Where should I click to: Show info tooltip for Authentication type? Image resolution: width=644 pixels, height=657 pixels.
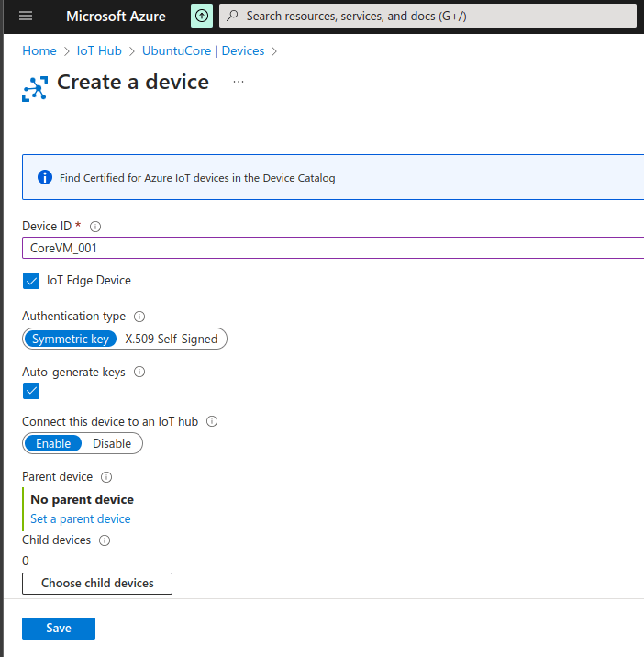pos(139,317)
